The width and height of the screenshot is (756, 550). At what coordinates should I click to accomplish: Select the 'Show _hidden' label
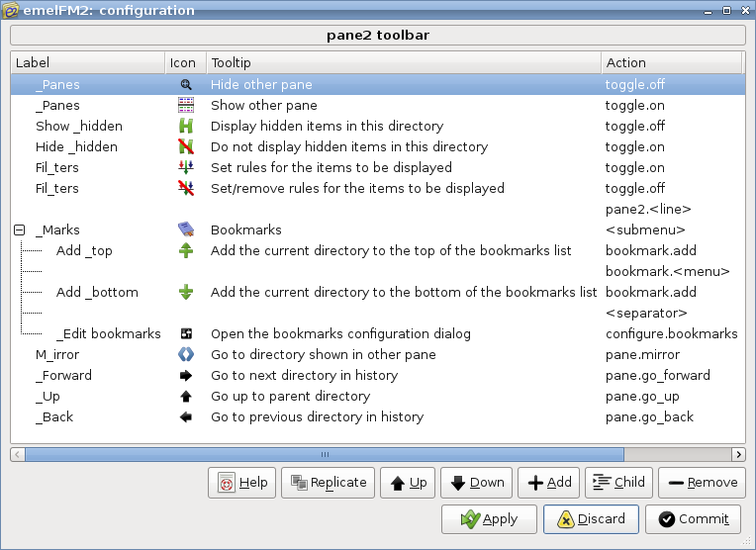click(79, 127)
